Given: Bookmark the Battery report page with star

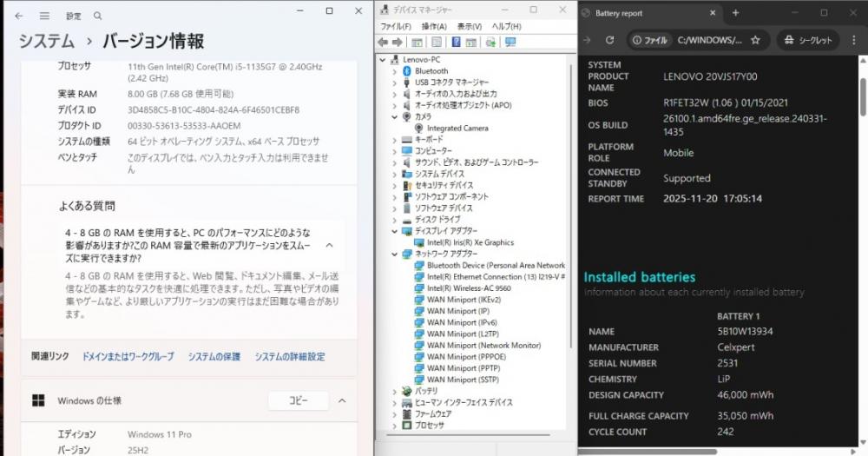Looking at the screenshot, I should coord(756,40).
